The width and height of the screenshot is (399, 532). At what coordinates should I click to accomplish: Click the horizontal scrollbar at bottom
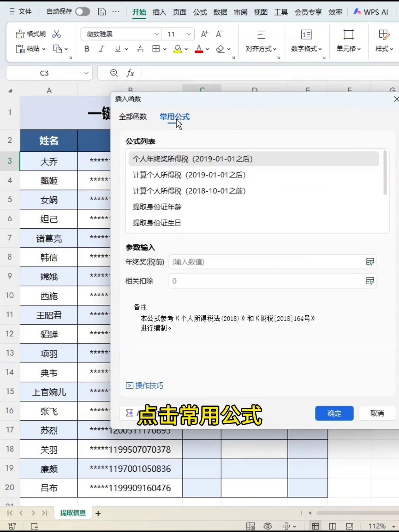(x=357, y=513)
